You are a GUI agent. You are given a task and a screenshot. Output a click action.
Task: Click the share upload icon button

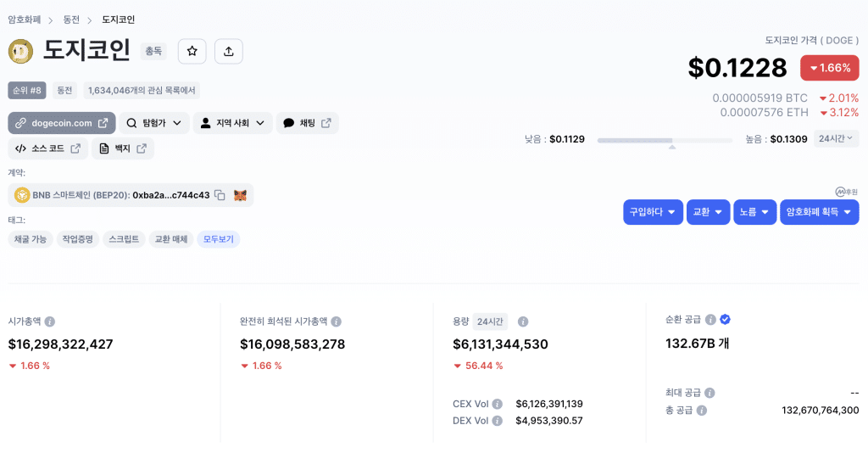229,52
